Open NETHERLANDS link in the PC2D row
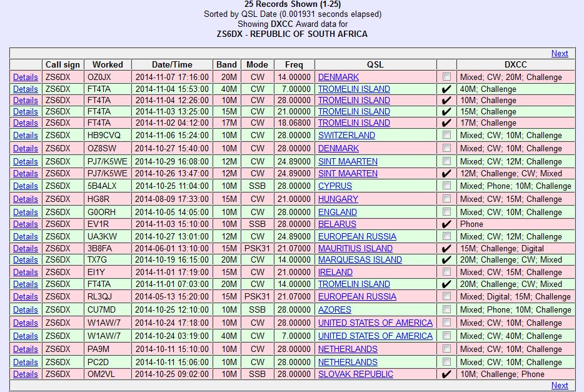 (x=348, y=362)
